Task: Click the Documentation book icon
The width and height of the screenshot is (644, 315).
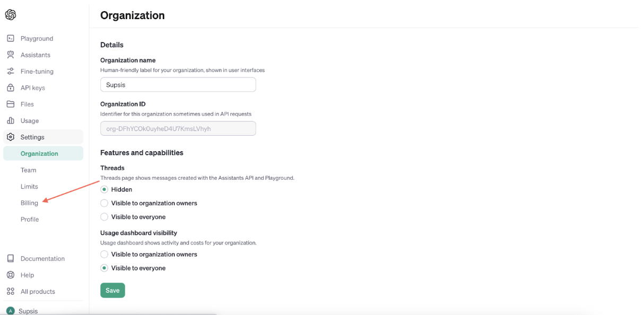Action: click(11, 258)
